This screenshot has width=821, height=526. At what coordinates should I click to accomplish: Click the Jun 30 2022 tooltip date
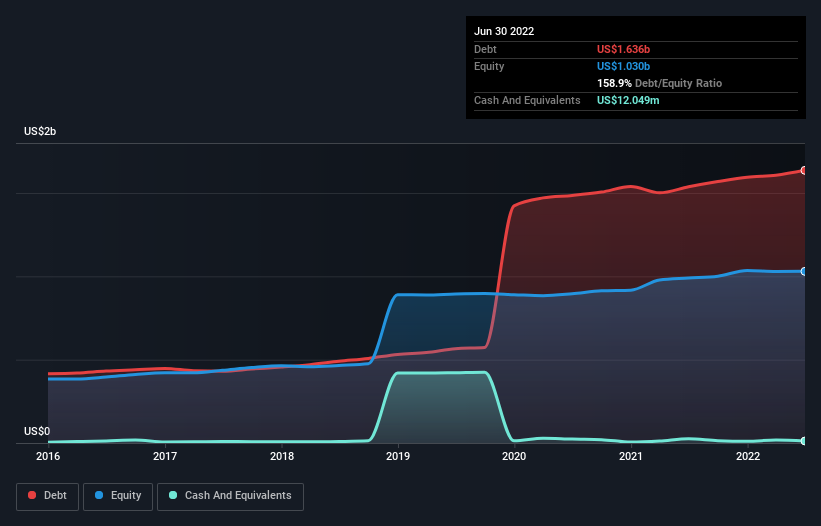pyautogui.click(x=504, y=31)
